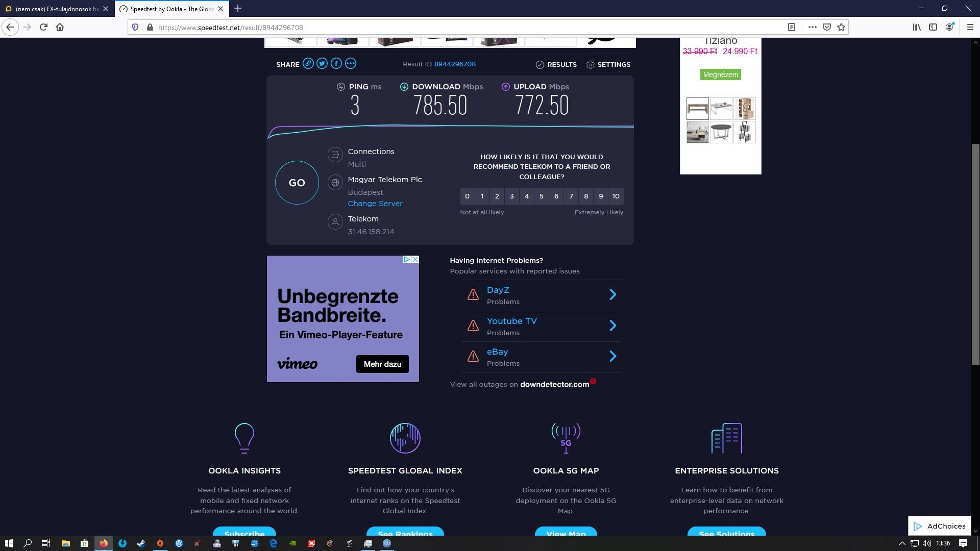Open Firefox library icon

click(x=917, y=28)
